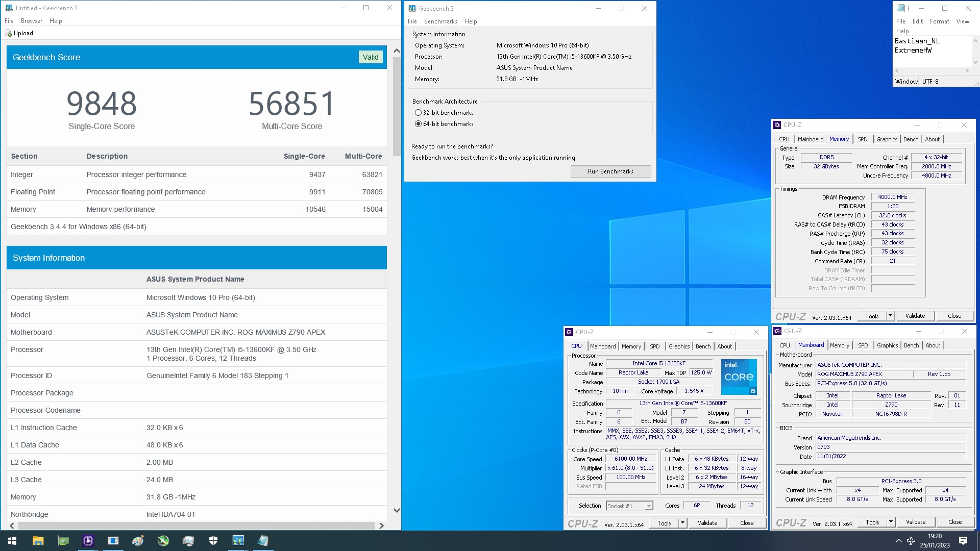Click Validate in CPU-Z Memory window
The image size is (980, 551).
click(x=915, y=316)
